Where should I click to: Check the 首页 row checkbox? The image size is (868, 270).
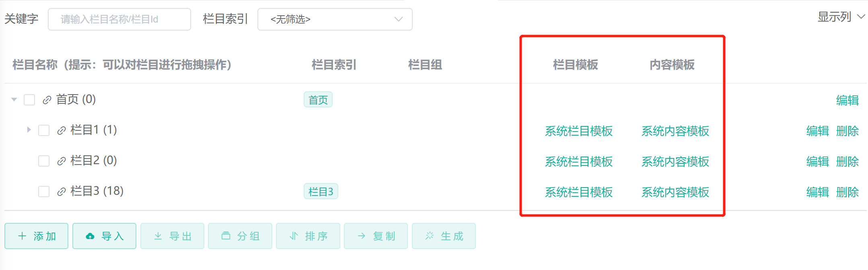[29, 100]
